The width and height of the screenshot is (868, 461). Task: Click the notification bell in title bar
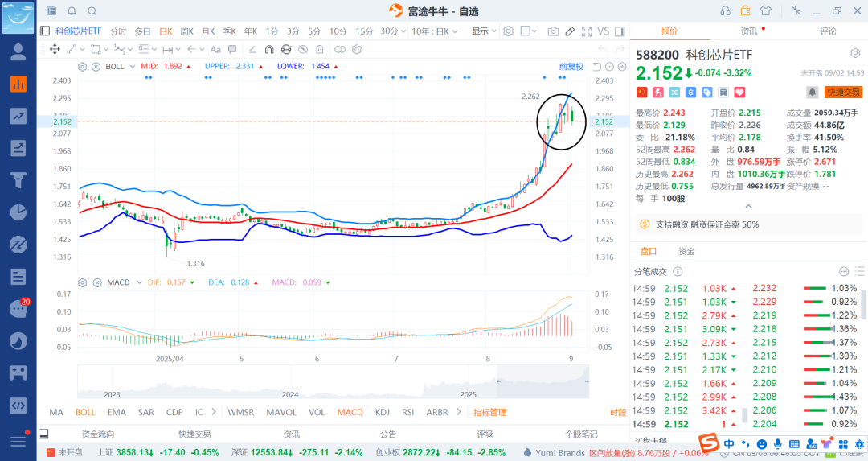point(72,11)
